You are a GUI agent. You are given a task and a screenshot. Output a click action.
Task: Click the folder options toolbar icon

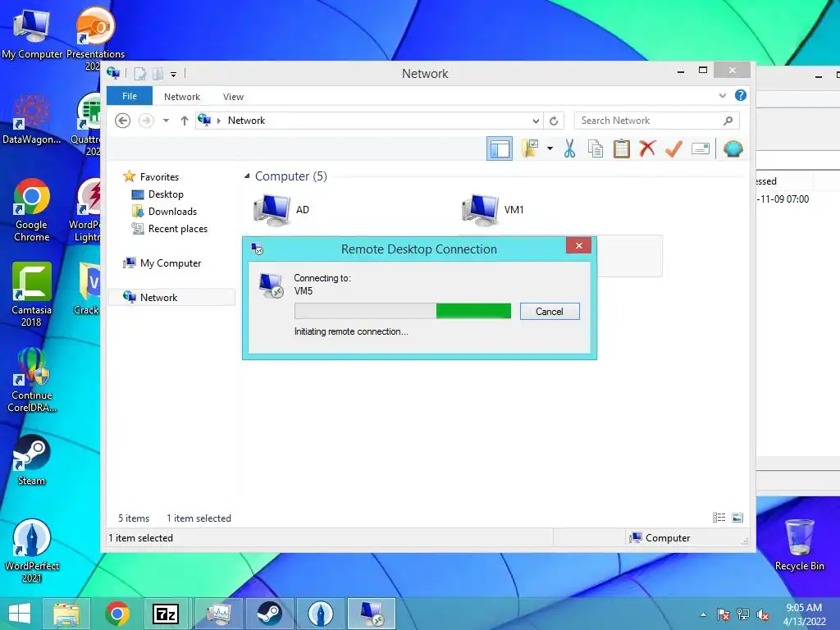point(530,148)
